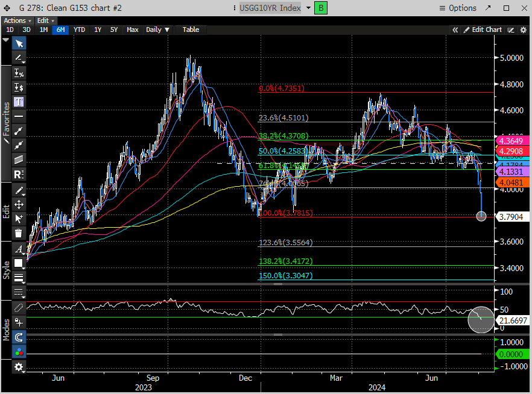Select the 5Y time range tab
Image resolution: width=532 pixels, height=394 pixels.
(x=114, y=30)
